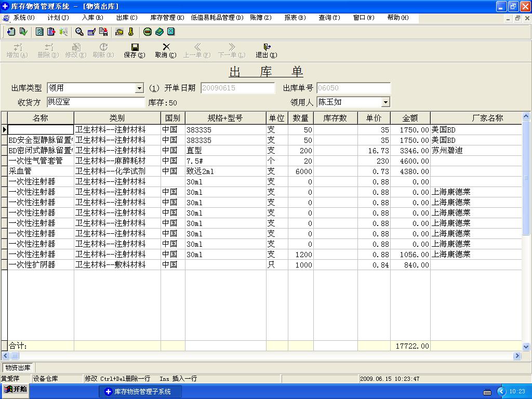Click the yellow folder toolbar icon
This screenshot has height=399, width=532.
pyautogui.click(x=119, y=32)
